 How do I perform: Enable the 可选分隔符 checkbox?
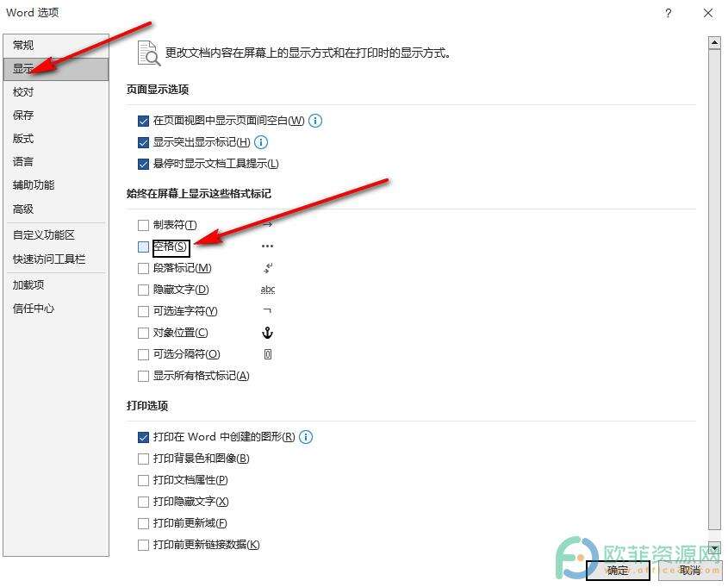144,354
